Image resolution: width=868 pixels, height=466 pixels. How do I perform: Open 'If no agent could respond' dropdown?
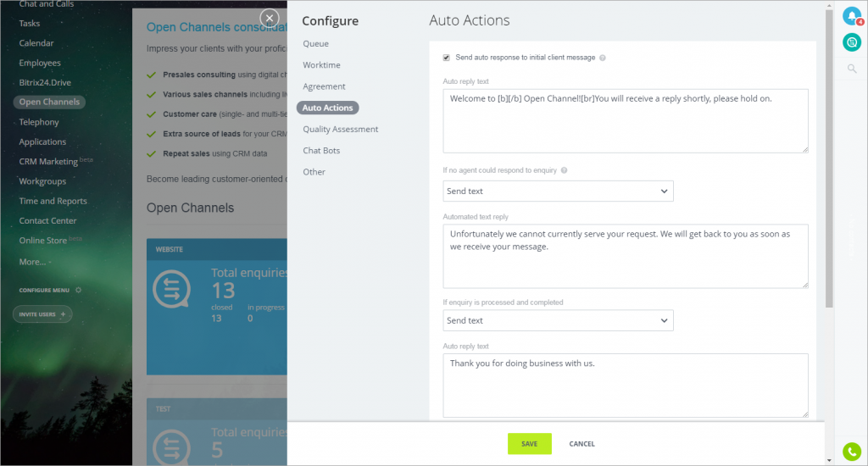[x=558, y=191]
